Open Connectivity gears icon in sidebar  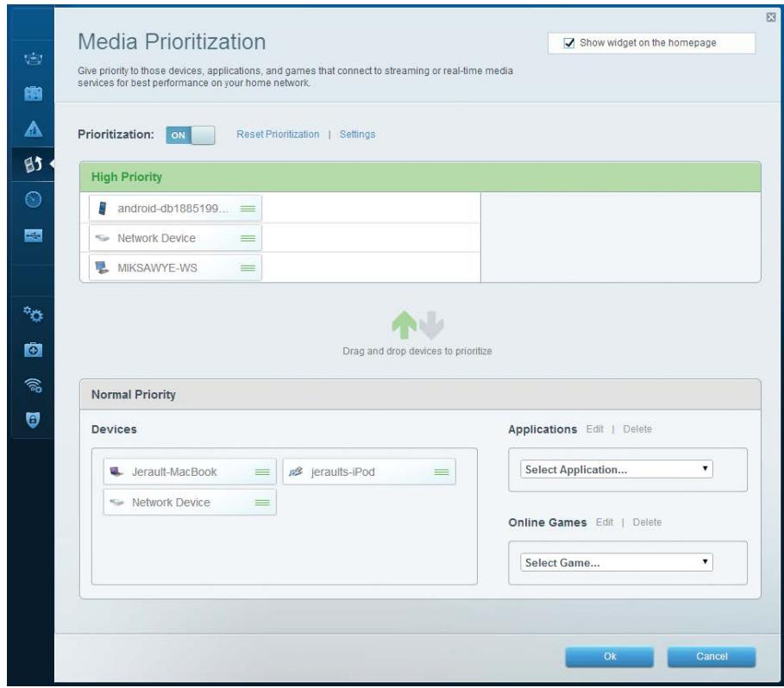point(27,310)
